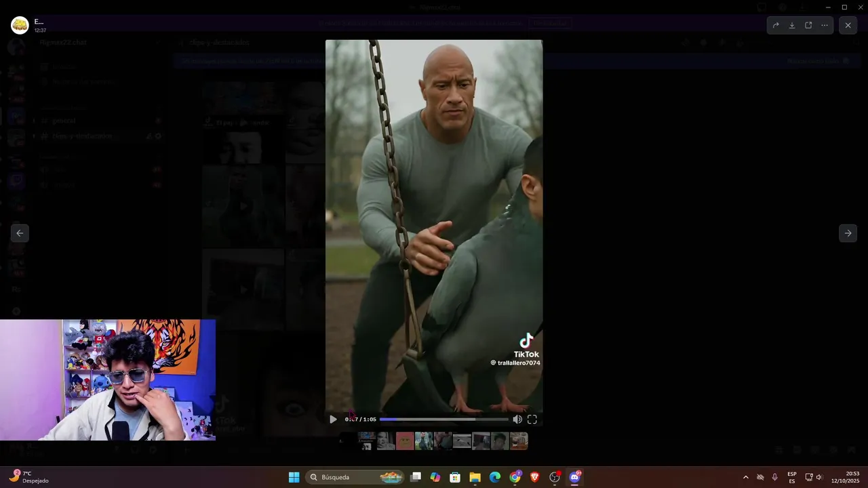
Task: Play the video in the media viewer
Action: pos(333,420)
